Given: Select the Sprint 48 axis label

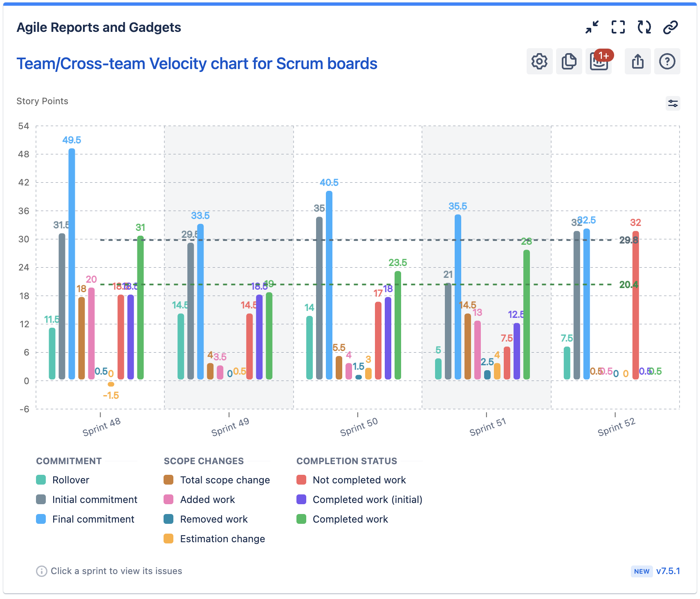Looking at the screenshot, I should click(x=102, y=427).
